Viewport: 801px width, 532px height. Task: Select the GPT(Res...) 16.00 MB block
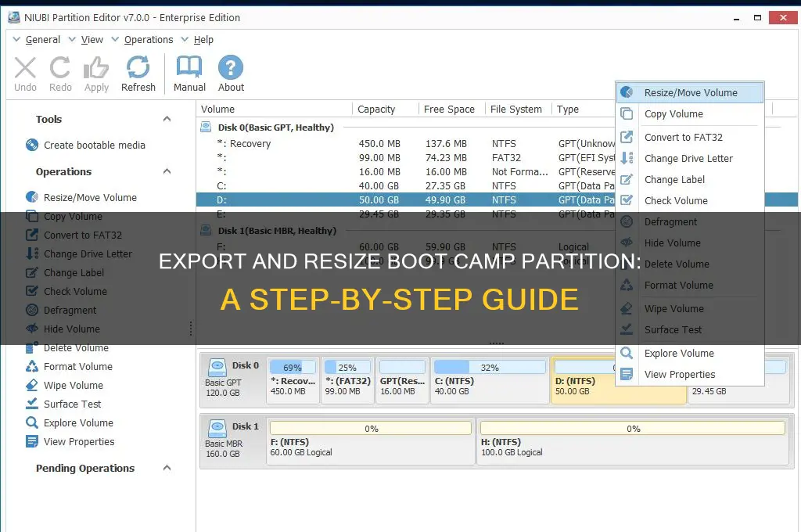[x=403, y=380]
